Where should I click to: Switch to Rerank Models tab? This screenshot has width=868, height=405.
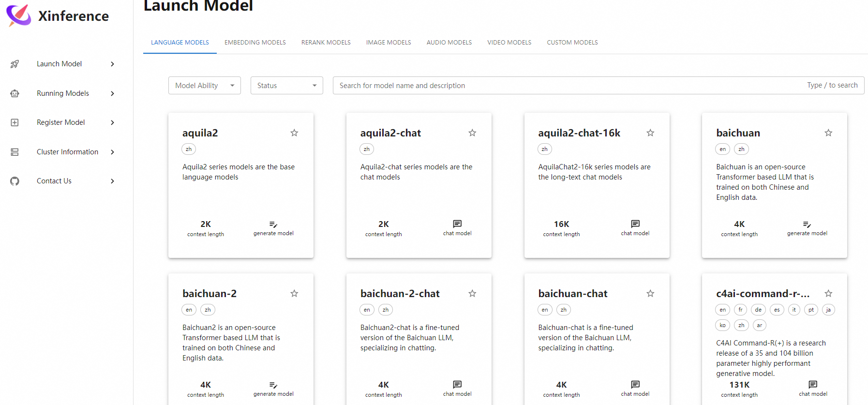point(326,43)
